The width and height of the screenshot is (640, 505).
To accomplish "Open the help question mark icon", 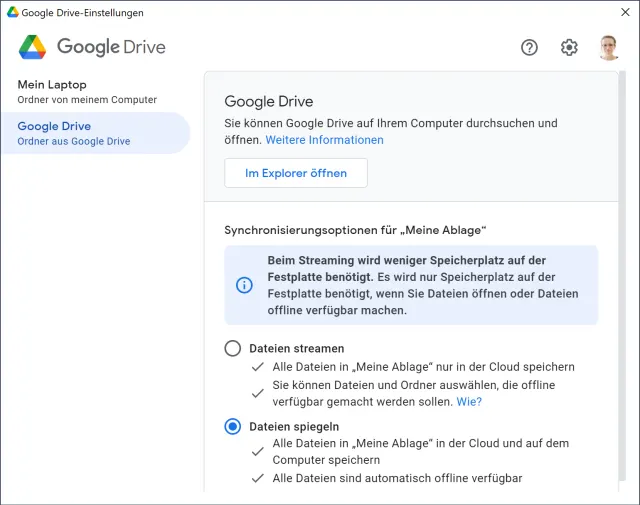I will [530, 48].
